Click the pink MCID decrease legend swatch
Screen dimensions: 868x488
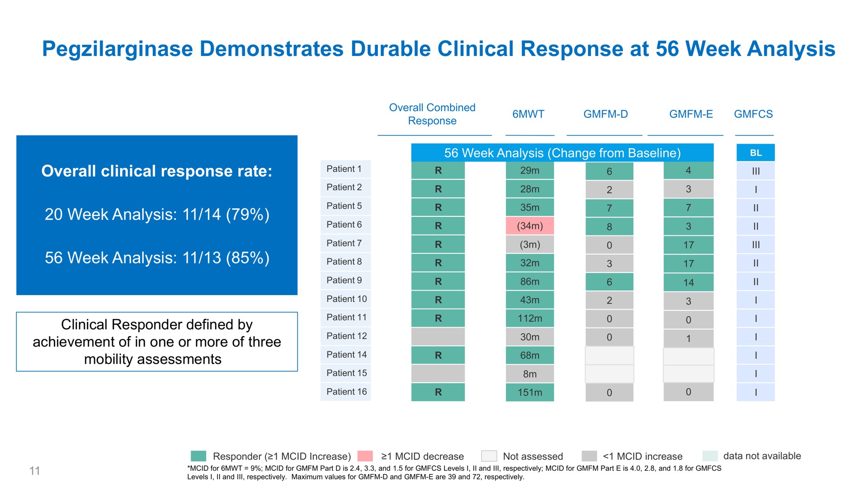click(365, 456)
